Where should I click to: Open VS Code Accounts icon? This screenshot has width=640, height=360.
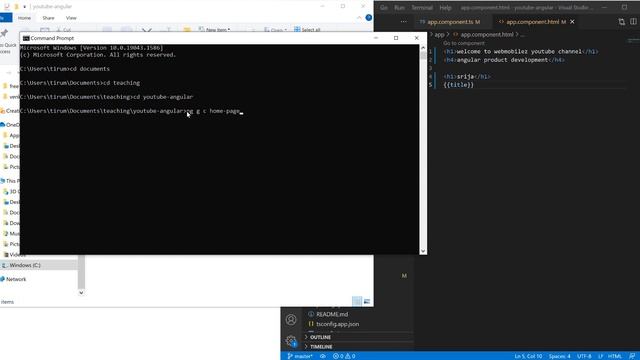pyautogui.click(x=291, y=319)
